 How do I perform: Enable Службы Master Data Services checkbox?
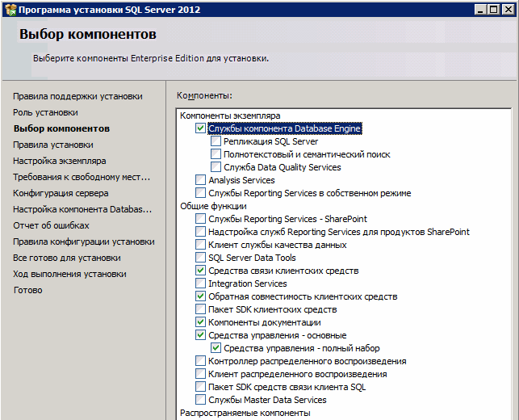200,400
